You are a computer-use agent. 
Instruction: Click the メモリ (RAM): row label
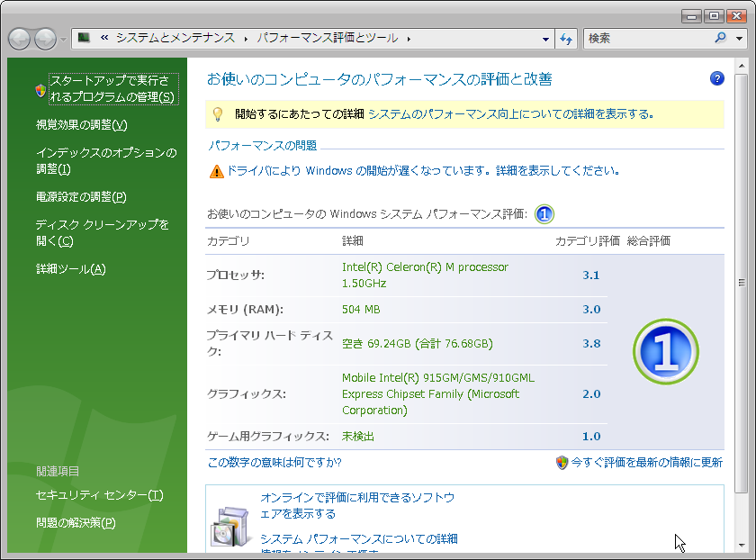pyautogui.click(x=245, y=309)
